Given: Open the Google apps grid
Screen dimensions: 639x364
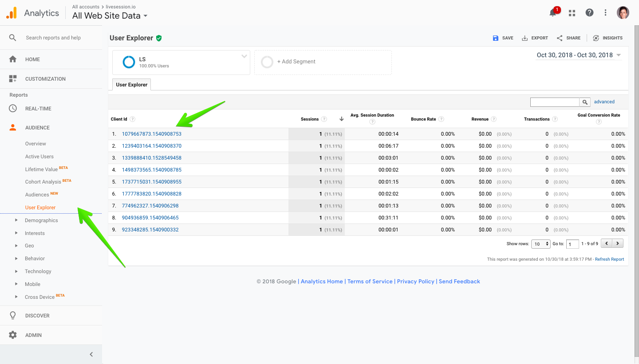Looking at the screenshot, I should pyautogui.click(x=572, y=12).
